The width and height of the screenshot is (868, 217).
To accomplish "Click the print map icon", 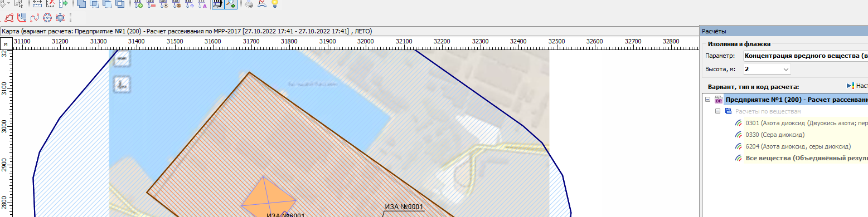I will 248,4.
